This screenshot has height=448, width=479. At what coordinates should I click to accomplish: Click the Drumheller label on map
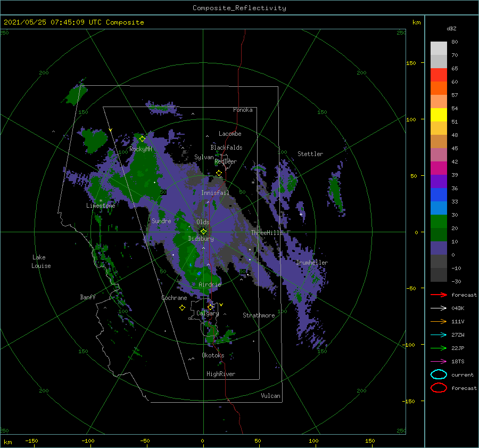pyautogui.click(x=312, y=263)
